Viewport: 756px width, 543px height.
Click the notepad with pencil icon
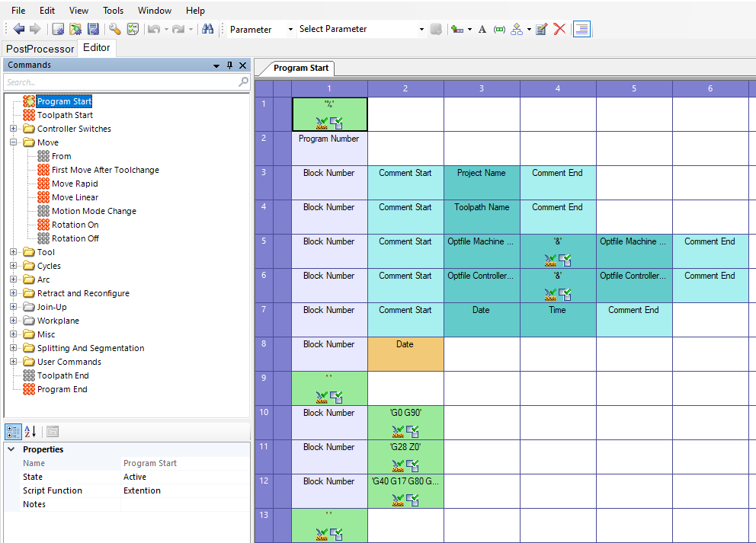541,30
